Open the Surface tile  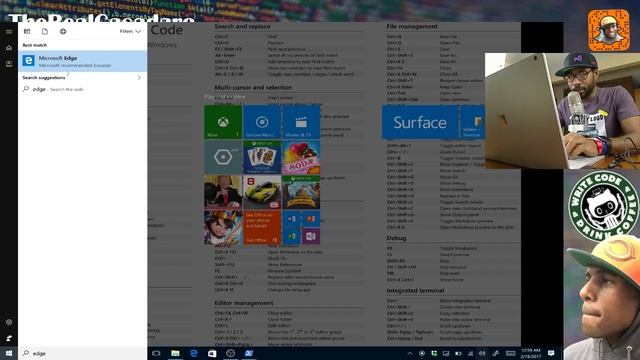pyautogui.click(x=420, y=122)
